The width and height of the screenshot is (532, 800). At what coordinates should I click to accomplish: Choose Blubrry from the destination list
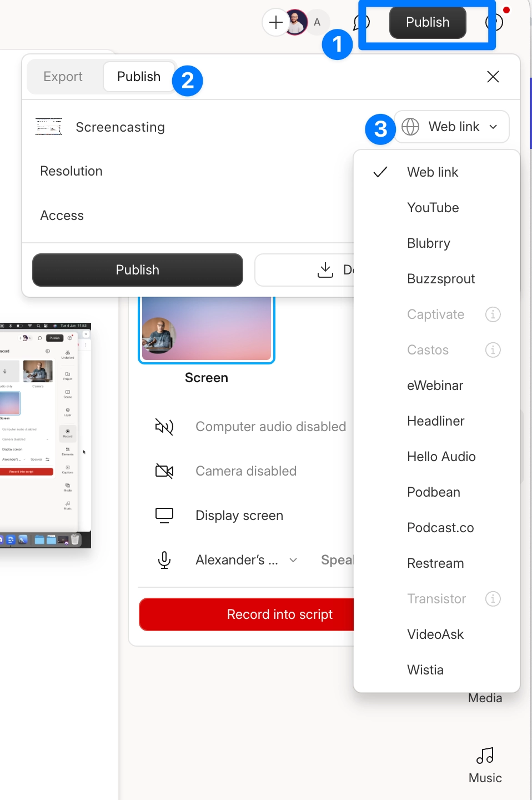pos(436,243)
